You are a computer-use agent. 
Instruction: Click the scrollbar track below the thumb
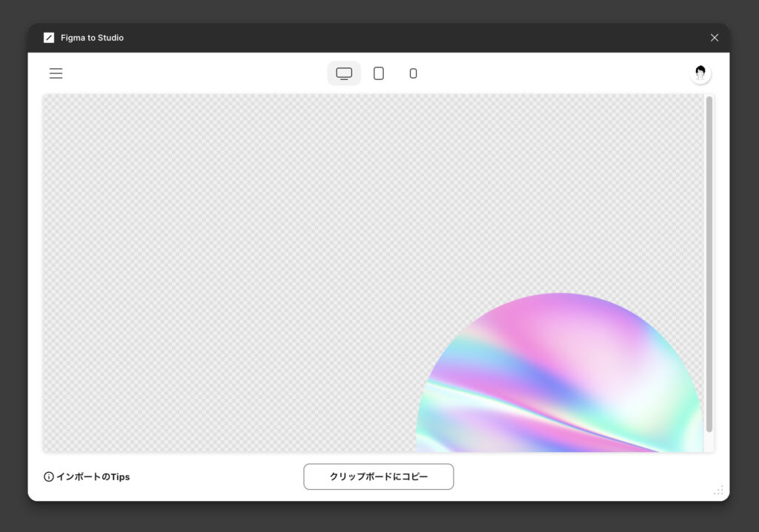pos(709,442)
